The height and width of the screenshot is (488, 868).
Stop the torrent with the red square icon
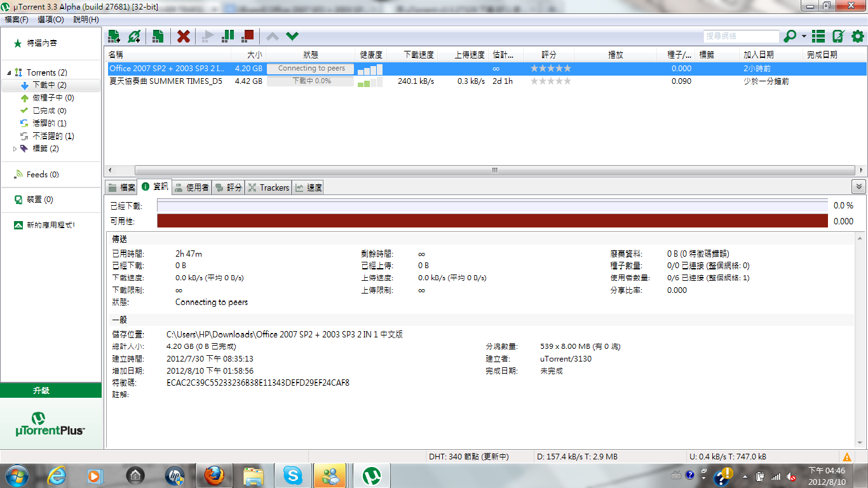coord(248,36)
